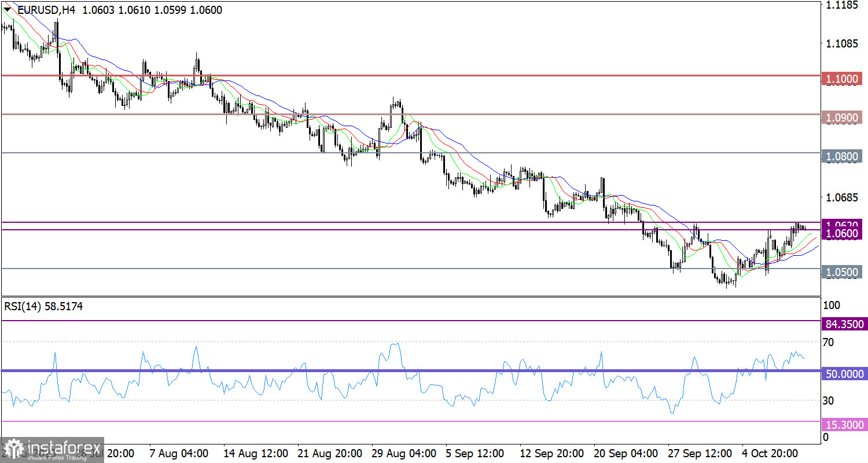868x463 pixels.
Task: Click the 70 mark on RSI scale
Action: pyautogui.click(x=828, y=343)
